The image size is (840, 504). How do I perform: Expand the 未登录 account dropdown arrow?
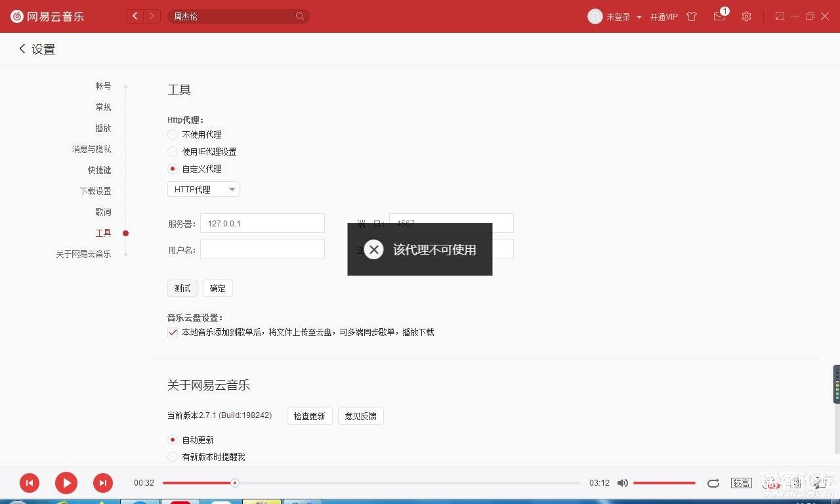point(639,17)
